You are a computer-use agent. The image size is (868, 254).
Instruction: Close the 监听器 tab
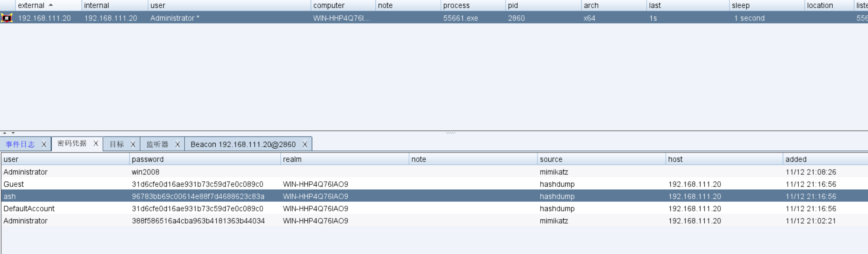click(x=177, y=144)
